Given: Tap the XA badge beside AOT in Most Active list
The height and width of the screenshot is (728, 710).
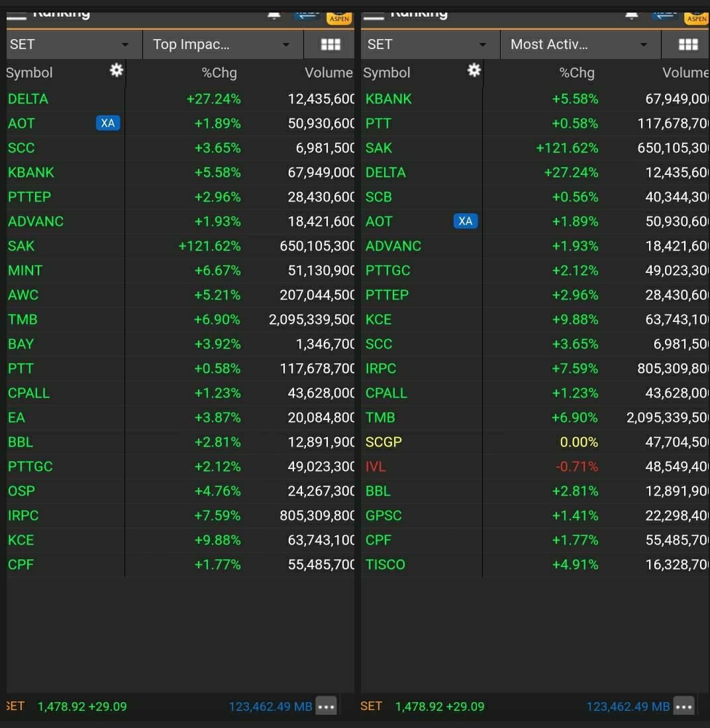Looking at the screenshot, I should pos(466,221).
